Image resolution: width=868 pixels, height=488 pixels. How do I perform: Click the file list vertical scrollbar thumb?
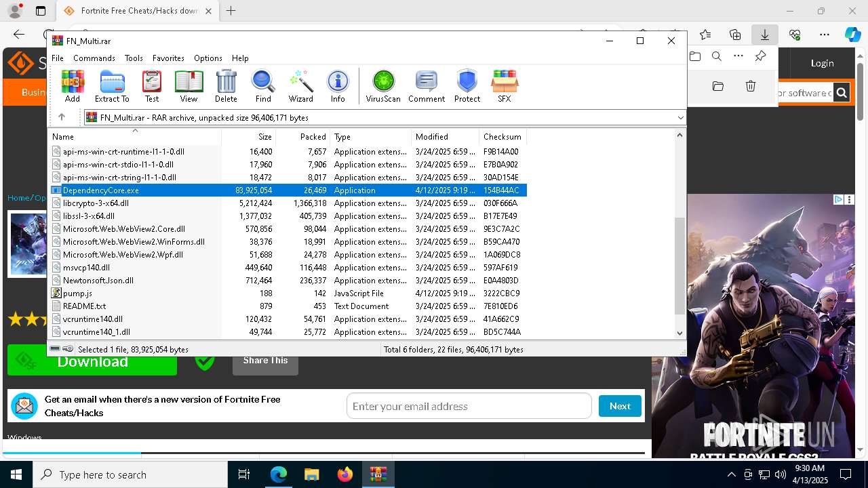[x=679, y=266]
